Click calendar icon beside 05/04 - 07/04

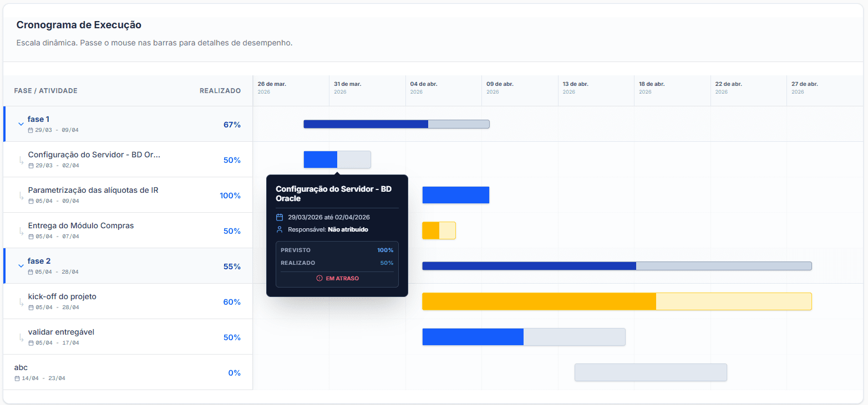[x=31, y=237]
